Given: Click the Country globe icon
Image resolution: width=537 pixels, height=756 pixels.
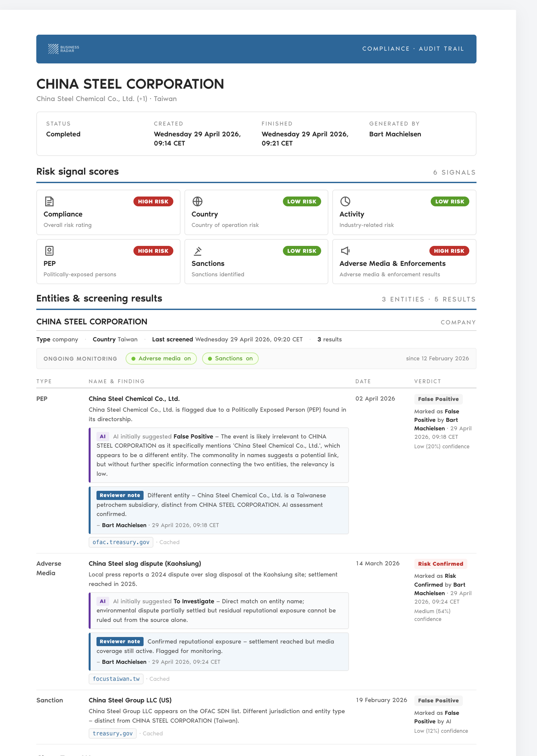Looking at the screenshot, I should 198,201.
